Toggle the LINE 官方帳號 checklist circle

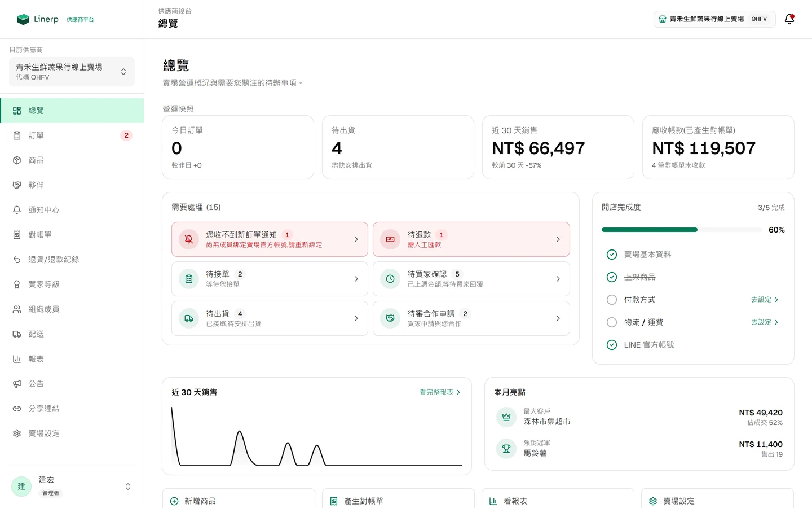tap(612, 345)
